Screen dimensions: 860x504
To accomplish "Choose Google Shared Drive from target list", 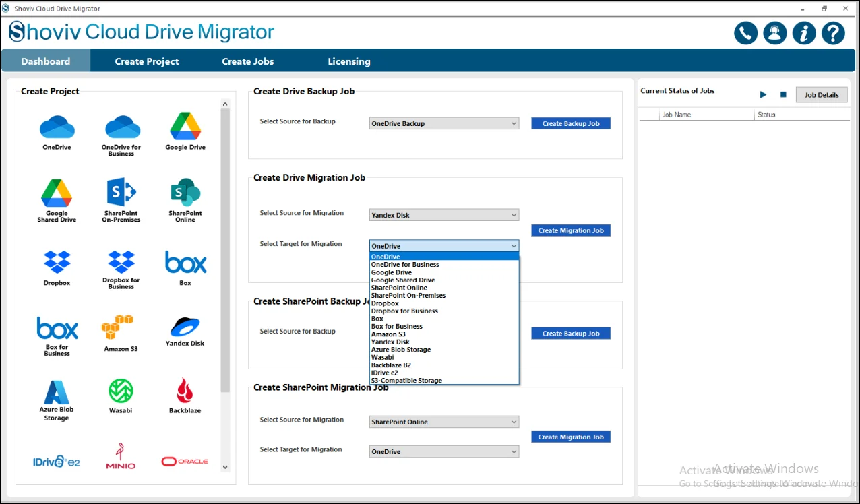I will (444, 280).
